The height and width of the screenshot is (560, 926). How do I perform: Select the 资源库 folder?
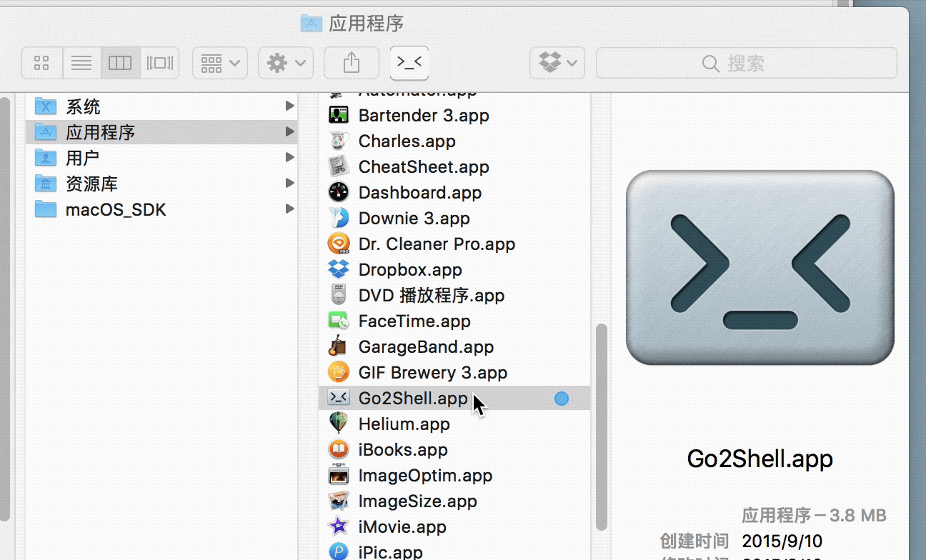tap(91, 184)
